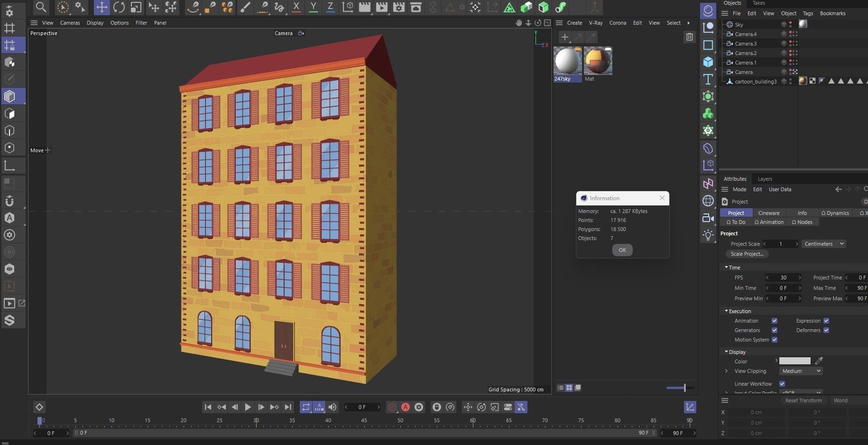The width and height of the screenshot is (868, 445).
Task: Toggle the Linear Workflow checkbox
Action: tap(782, 384)
